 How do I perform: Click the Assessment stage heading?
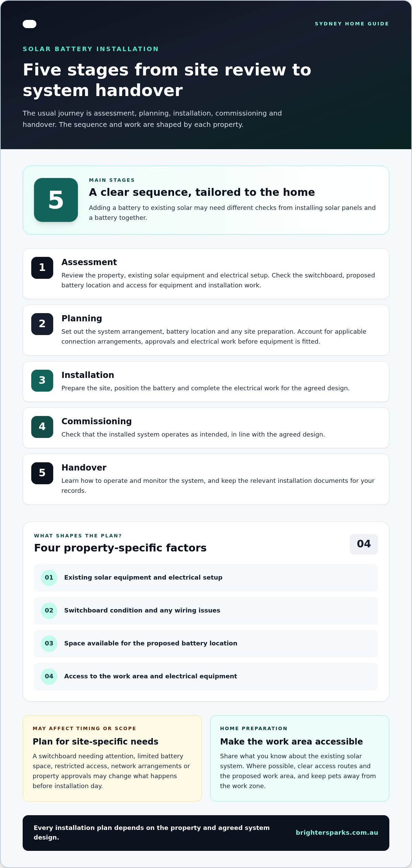89,262
